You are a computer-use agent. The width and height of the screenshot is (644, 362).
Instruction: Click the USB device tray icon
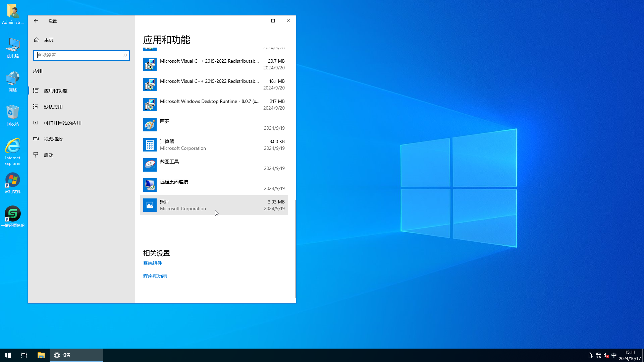[x=590, y=355]
